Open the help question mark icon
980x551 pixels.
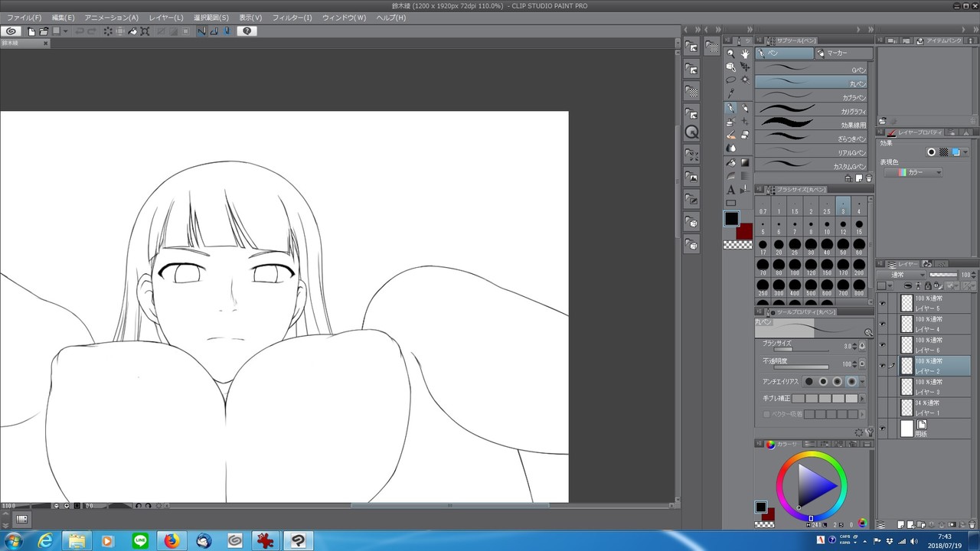[x=247, y=31]
